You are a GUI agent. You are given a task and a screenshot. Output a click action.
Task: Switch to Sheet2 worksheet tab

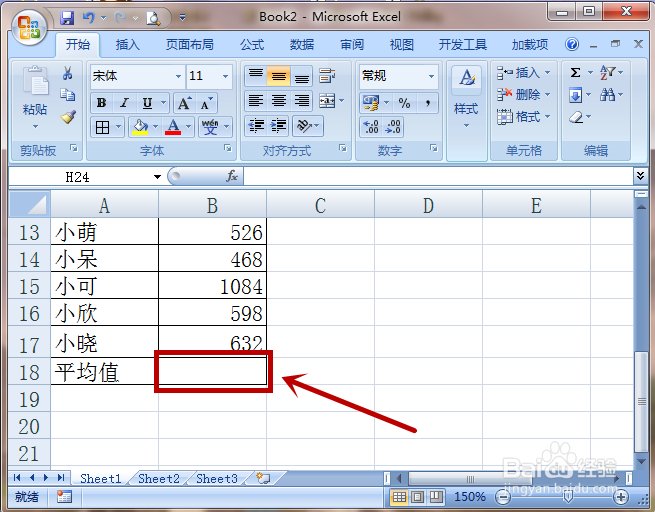coord(159,479)
